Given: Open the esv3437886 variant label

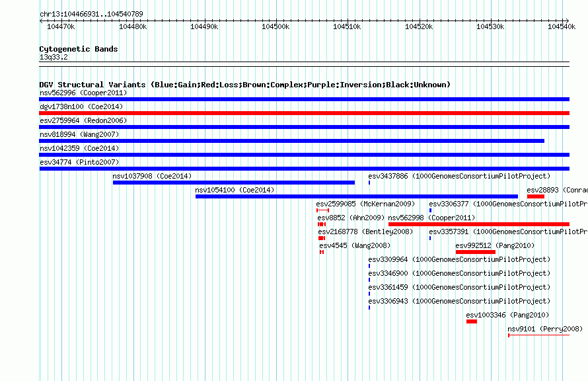Looking at the screenshot, I should 459,176.
